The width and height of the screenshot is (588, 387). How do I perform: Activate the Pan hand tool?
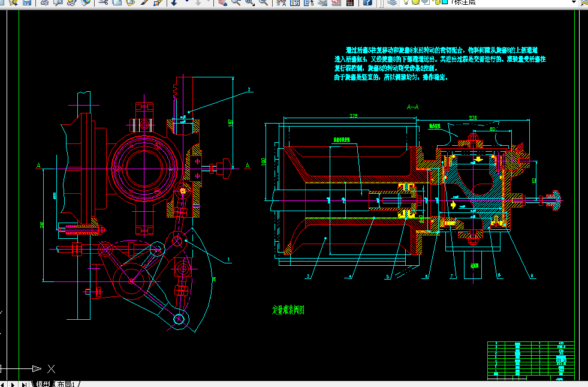222,2
